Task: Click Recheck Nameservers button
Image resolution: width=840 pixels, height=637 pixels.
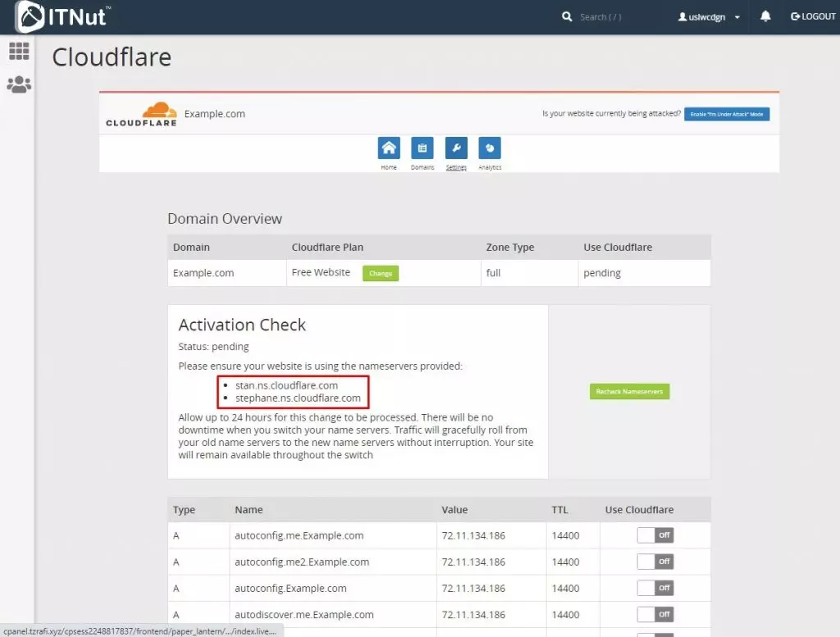Action: (629, 391)
